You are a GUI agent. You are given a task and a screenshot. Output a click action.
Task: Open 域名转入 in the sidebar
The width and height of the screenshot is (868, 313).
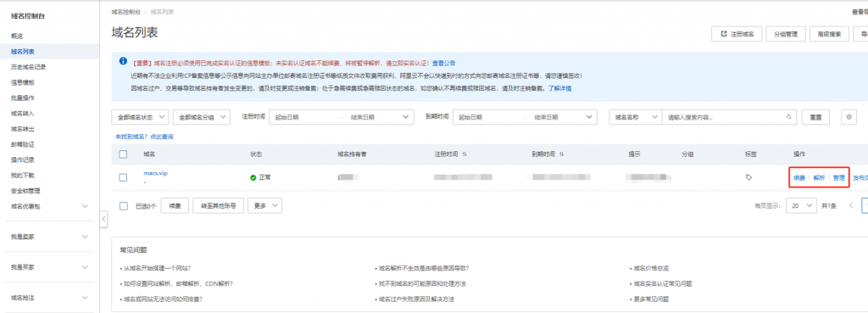click(x=23, y=113)
